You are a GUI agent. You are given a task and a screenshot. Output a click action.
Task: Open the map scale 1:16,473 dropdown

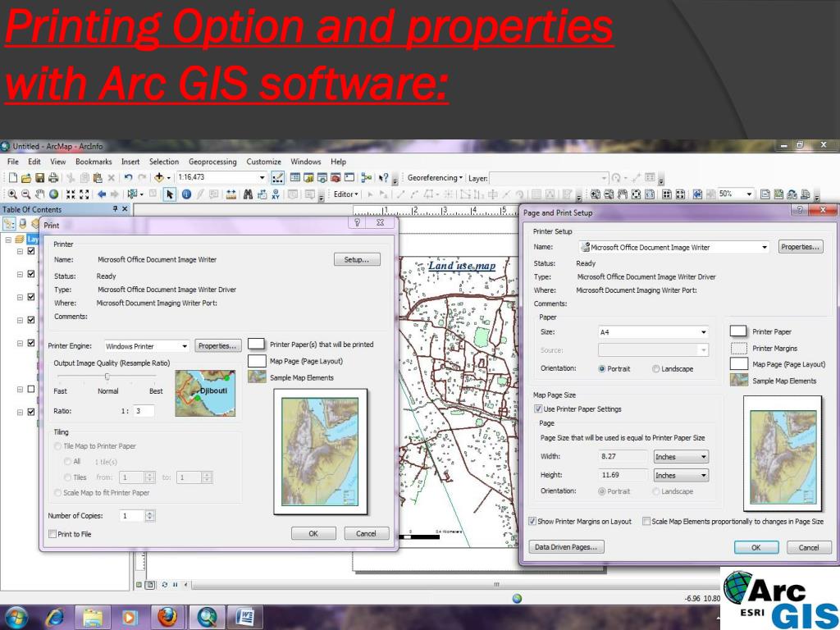(262, 177)
